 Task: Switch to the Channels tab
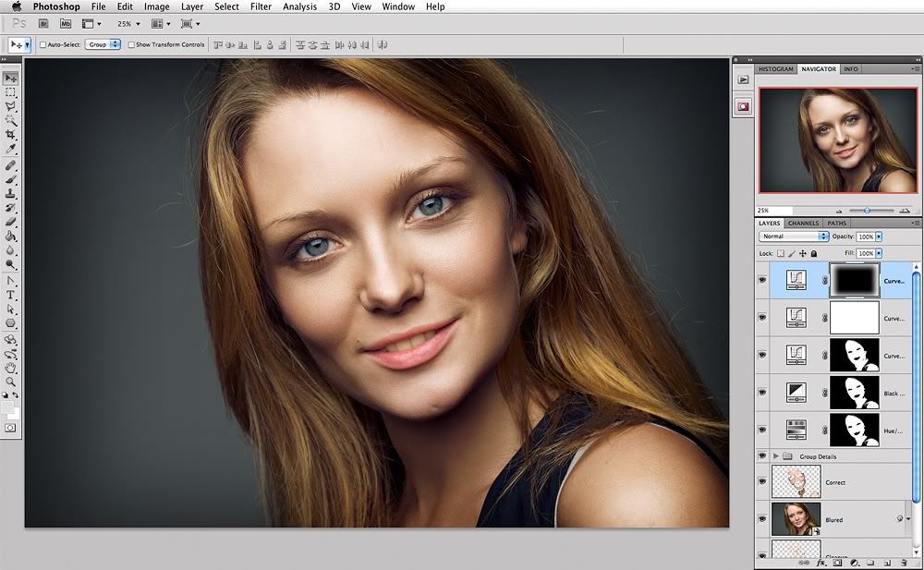pyautogui.click(x=803, y=223)
